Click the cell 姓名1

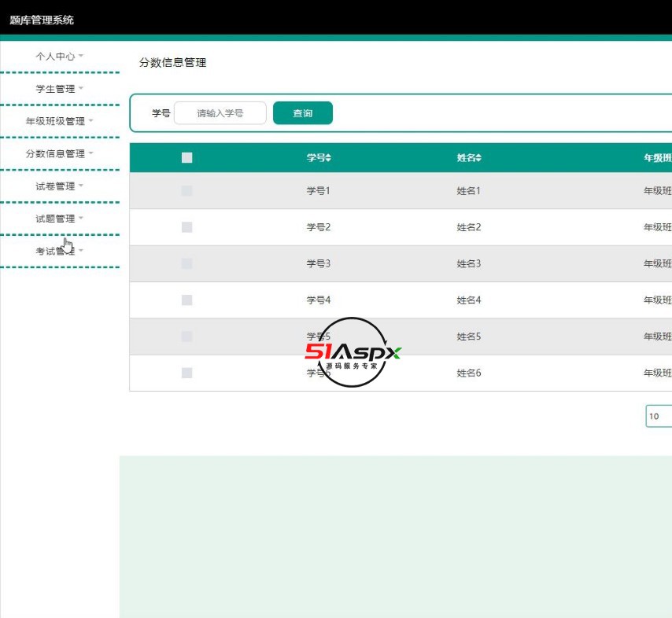(x=469, y=190)
